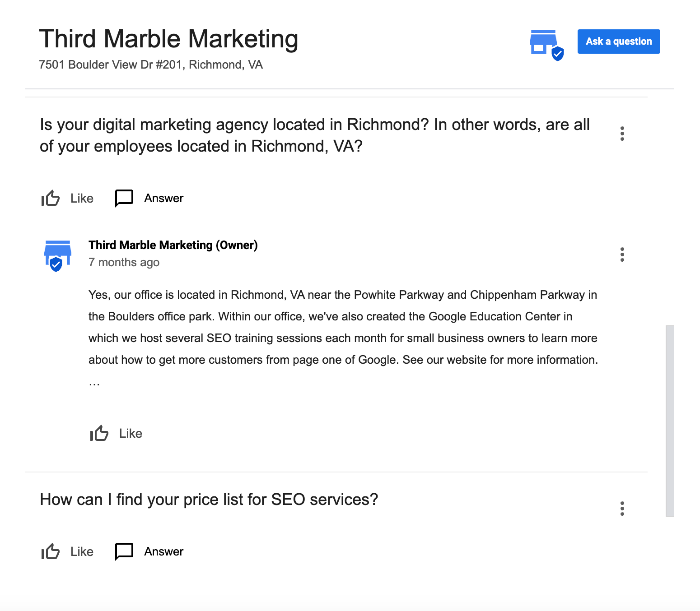The height and width of the screenshot is (611, 700).
Task: Click the address 7501 Boulder View Dr #201
Action: 151,65
